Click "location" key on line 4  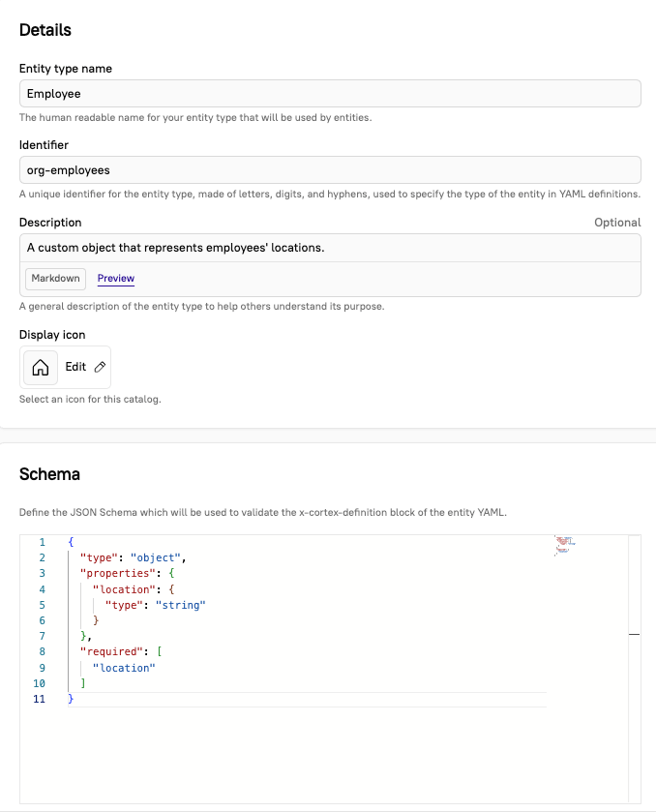[x=124, y=589]
